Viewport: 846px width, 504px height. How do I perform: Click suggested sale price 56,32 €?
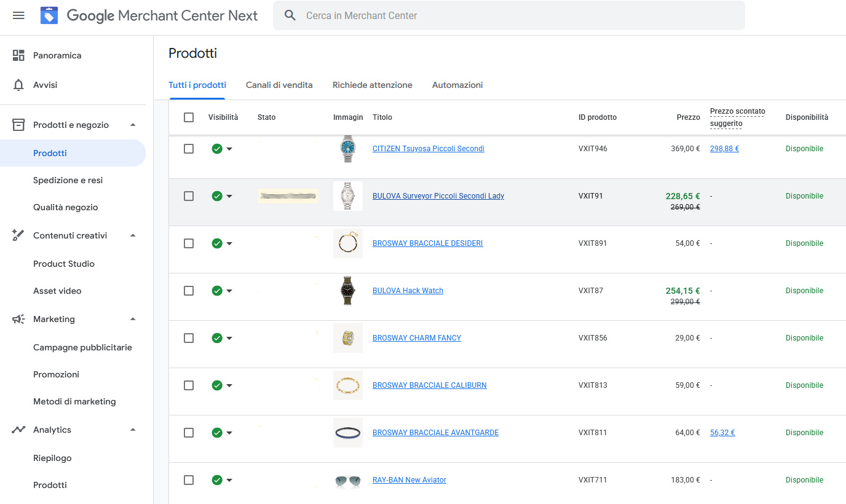722,433
